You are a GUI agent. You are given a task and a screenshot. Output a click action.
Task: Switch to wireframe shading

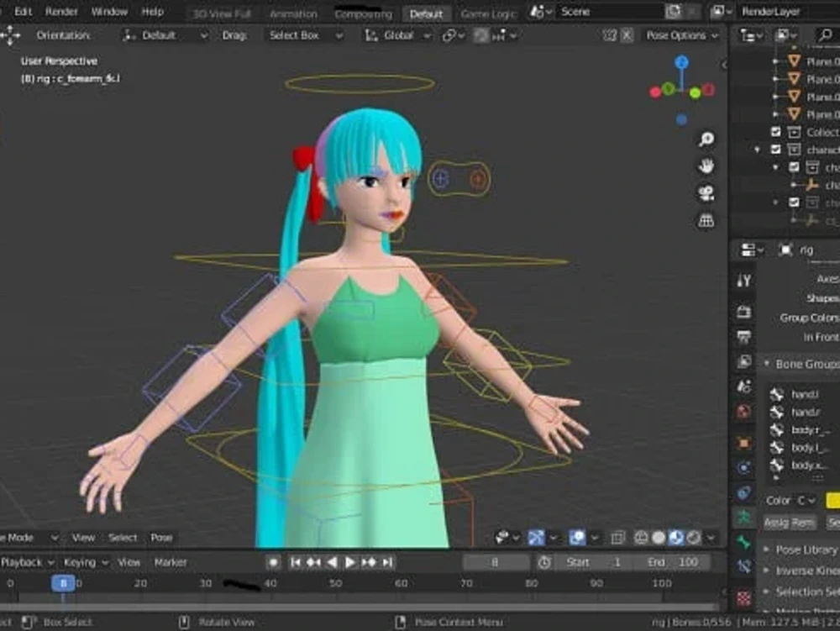(x=641, y=537)
